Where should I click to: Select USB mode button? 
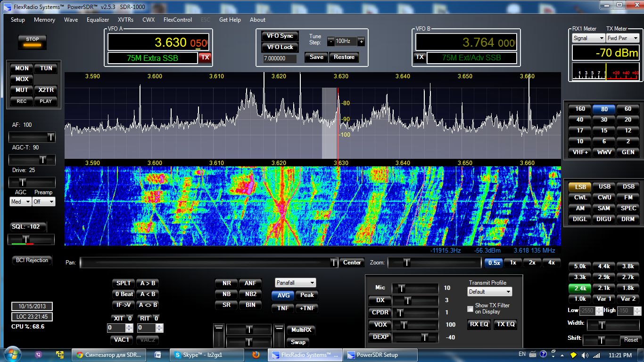tap(604, 187)
